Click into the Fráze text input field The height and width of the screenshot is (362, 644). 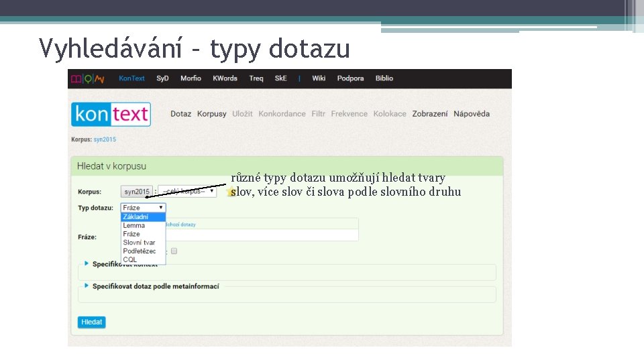262,235
